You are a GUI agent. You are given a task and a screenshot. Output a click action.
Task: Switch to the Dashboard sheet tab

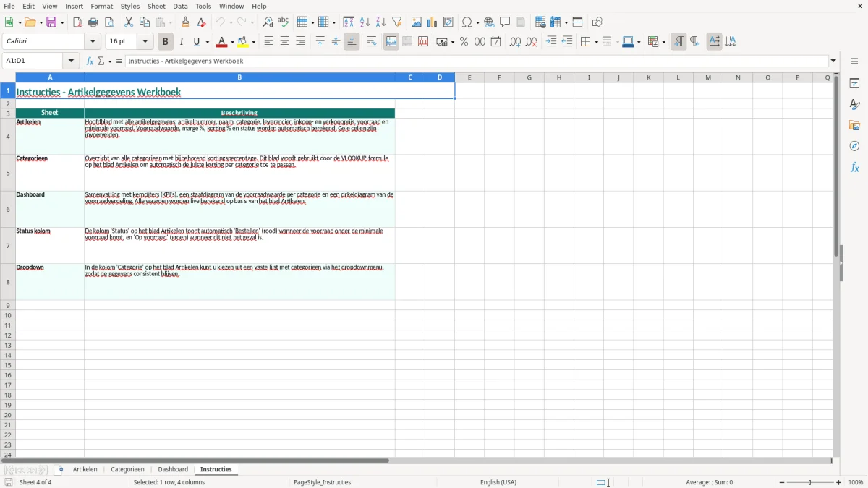[173, 470]
